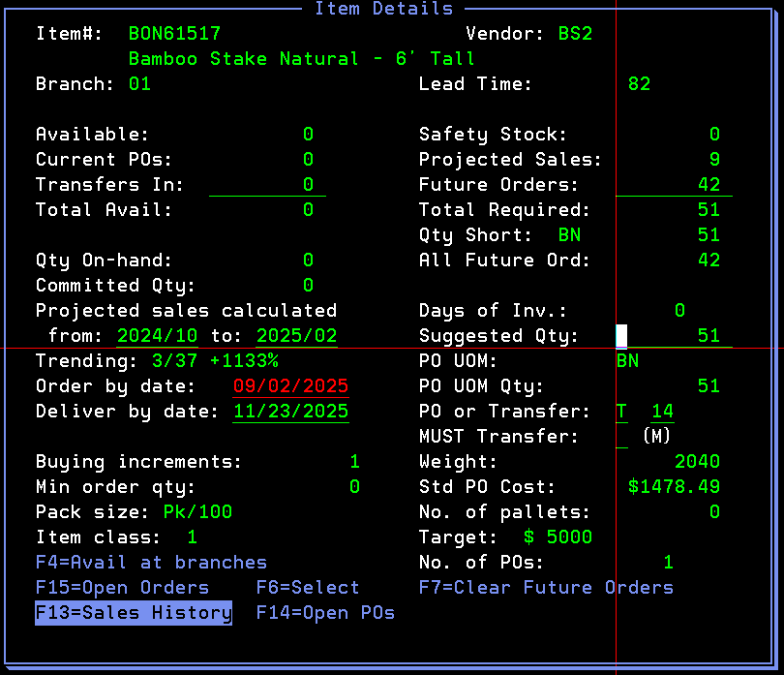Click the PO or Transfer T field

(x=621, y=412)
